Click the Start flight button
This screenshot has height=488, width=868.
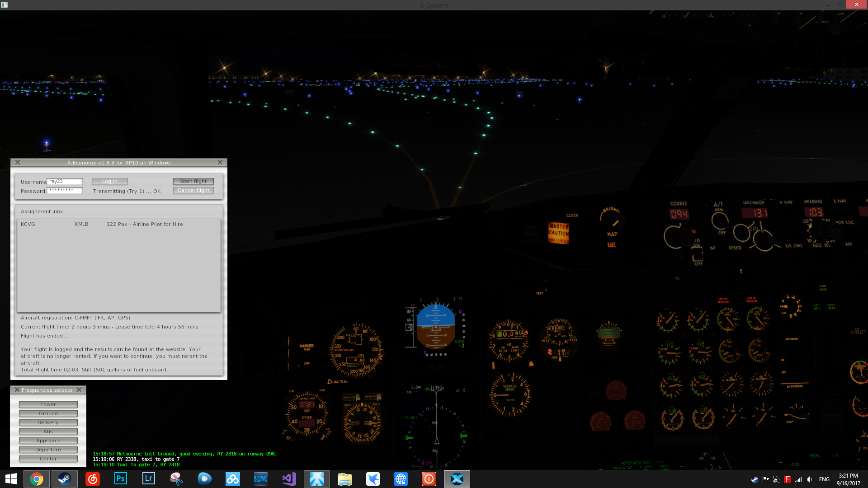pyautogui.click(x=193, y=181)
